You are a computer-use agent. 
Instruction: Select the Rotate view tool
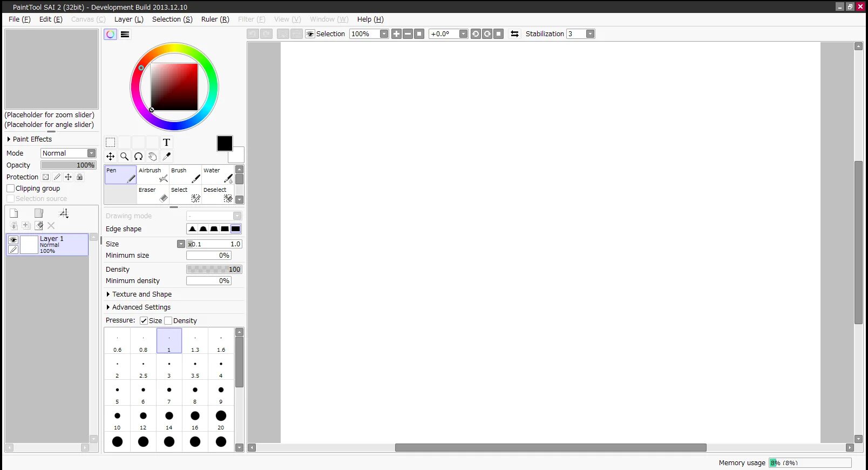tap(138, 157)
